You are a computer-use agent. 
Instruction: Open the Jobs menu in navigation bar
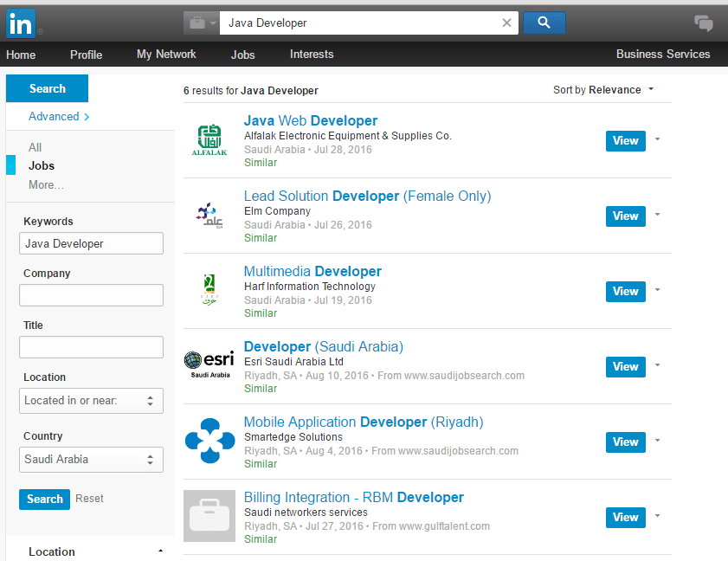243,55
